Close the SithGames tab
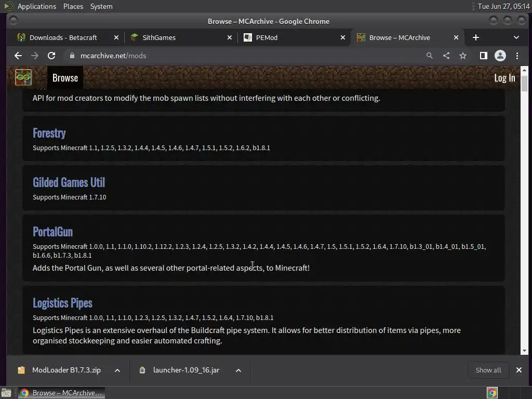Screen dimensions: 532x399 [230, 37]
